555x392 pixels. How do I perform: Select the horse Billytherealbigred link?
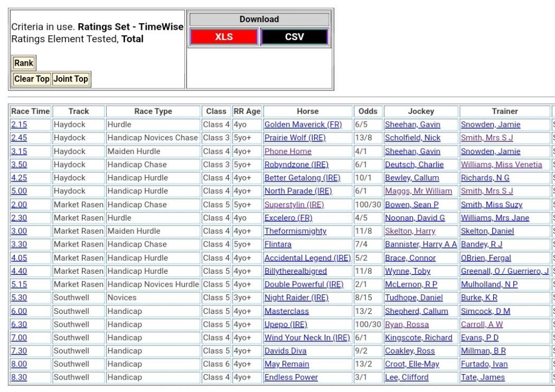tap(295, 271)
